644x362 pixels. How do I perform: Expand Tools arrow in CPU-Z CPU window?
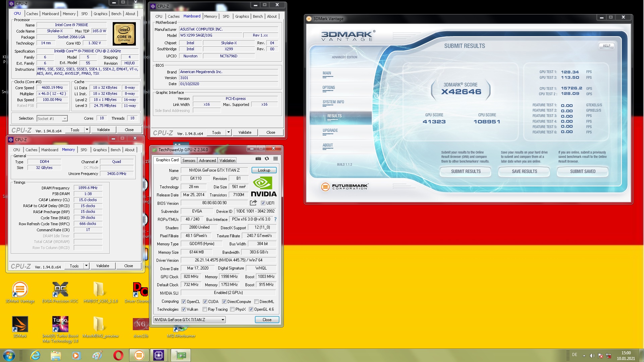(87, 130)
